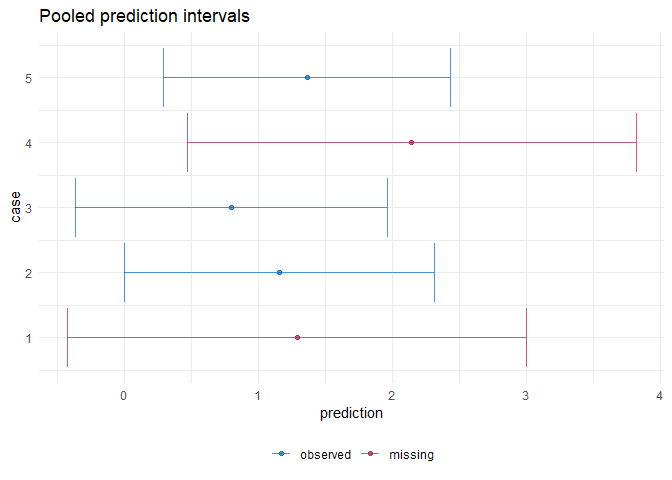Image resolution: width=672 pixels, height=480 pixels.
Task: Click the x-axis tick label 4
Action: pos(660,393)
